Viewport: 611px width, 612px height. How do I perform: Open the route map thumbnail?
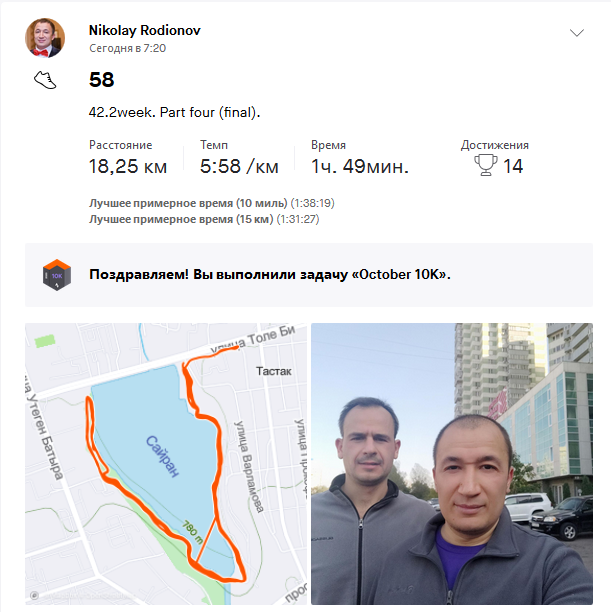[x=166, y=464]
